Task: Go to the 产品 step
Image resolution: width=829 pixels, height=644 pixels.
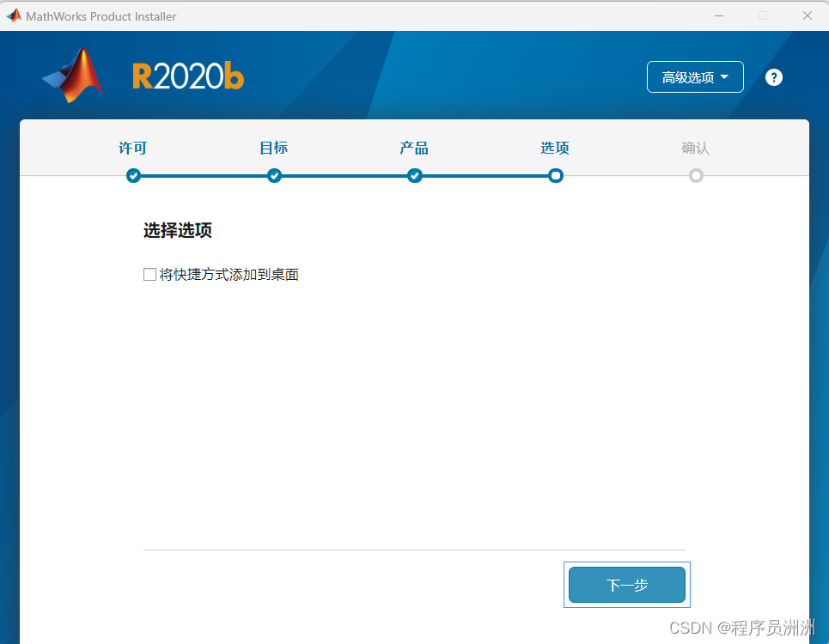Action: point(414,148)
